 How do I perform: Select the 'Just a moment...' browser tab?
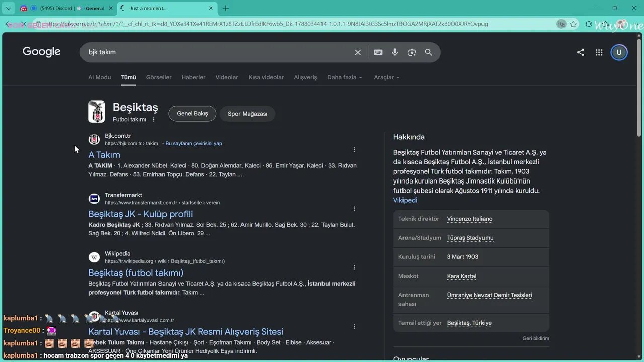pyautogui.click(x=166, y=8)
